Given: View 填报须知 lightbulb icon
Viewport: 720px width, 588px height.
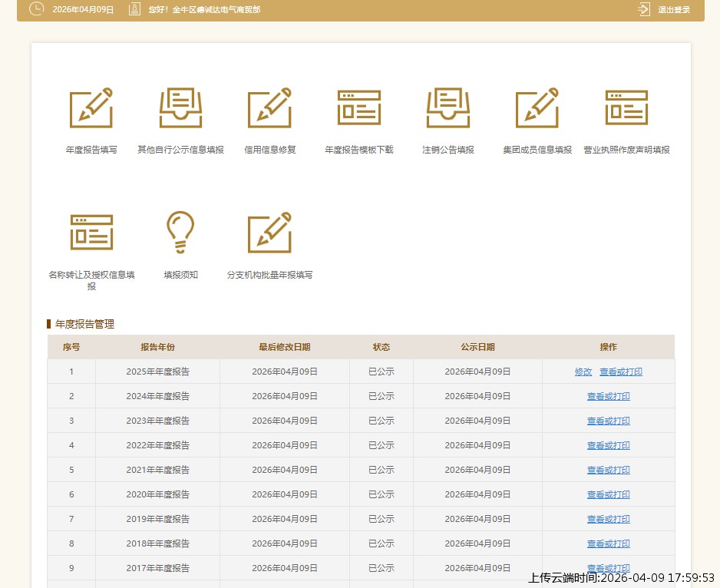Looking at the screenshot, I should click(x=180, y=232).
